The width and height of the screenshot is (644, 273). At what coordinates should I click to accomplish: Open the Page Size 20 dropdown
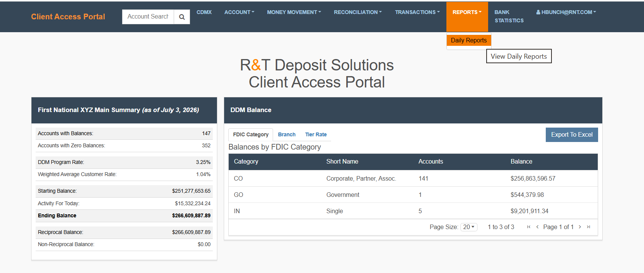pos(469,227)
